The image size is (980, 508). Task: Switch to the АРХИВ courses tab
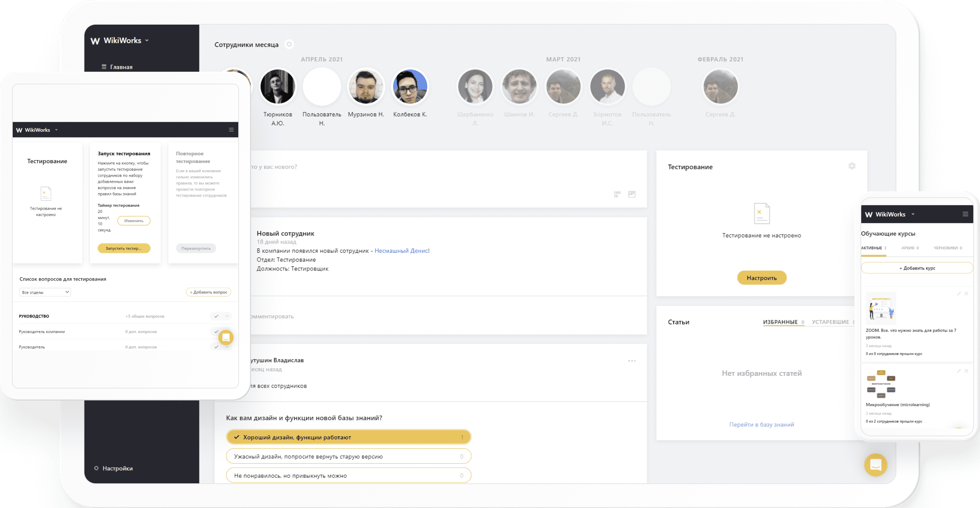coord(909,248)
